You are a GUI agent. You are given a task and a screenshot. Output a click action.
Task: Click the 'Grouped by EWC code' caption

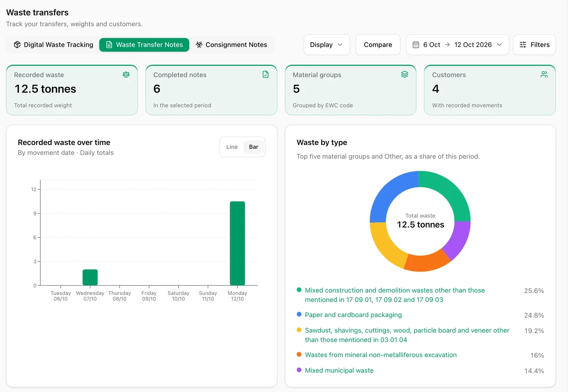coord(323,105)
